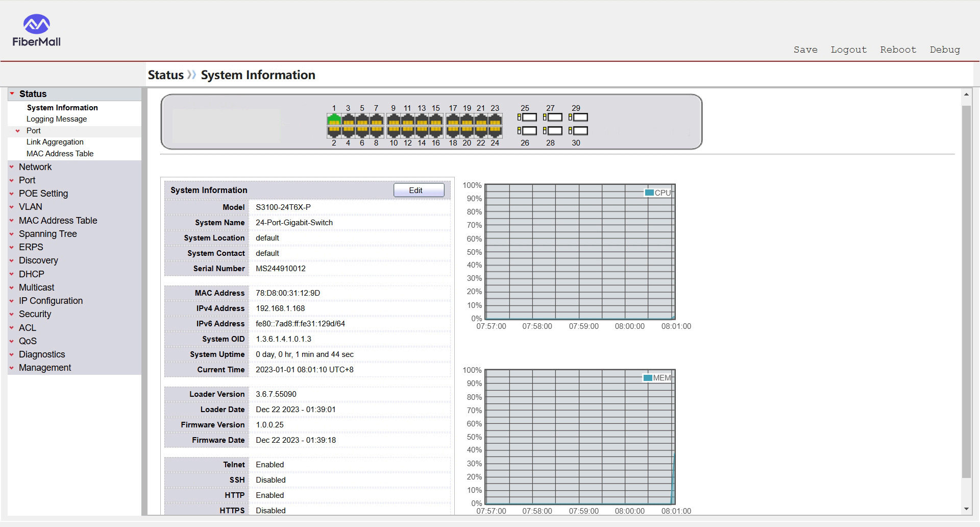Viewport: 980px width, 527px height.
Task: Click the green port 1 icon
Action: (x=334, y=120)
